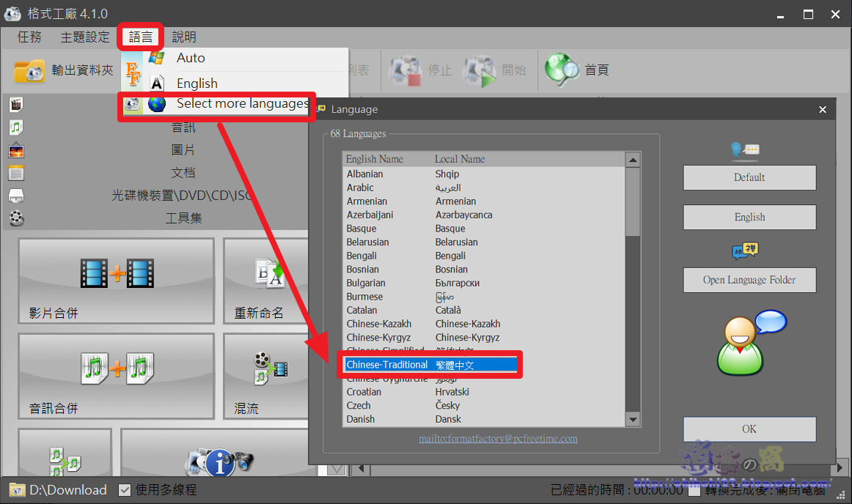
Task: Select the video category film icon in sidebar
Action: 16,104
